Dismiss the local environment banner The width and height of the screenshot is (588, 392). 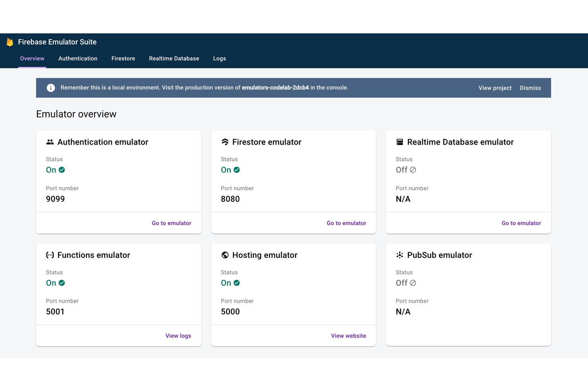[530, 88]
